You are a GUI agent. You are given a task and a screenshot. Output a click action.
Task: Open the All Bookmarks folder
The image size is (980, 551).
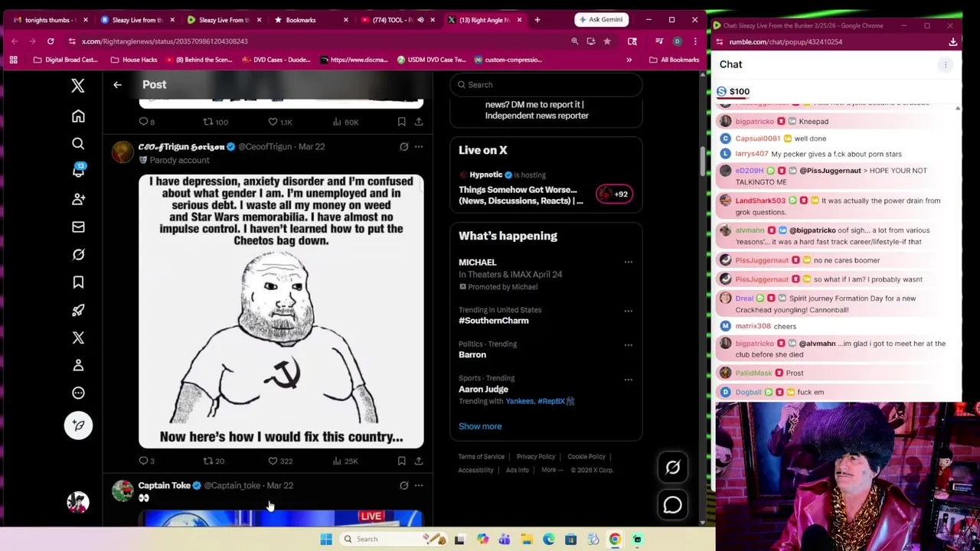pos(674,60)
